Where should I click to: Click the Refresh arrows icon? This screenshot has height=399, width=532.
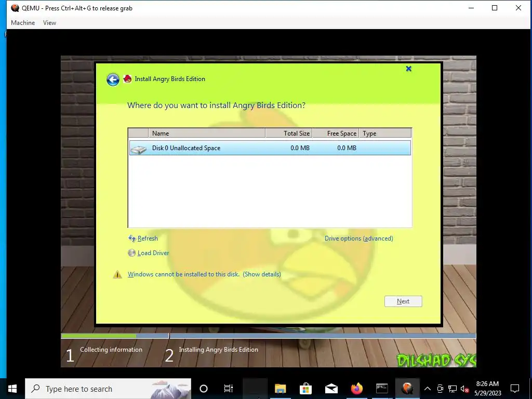[132, 238]
